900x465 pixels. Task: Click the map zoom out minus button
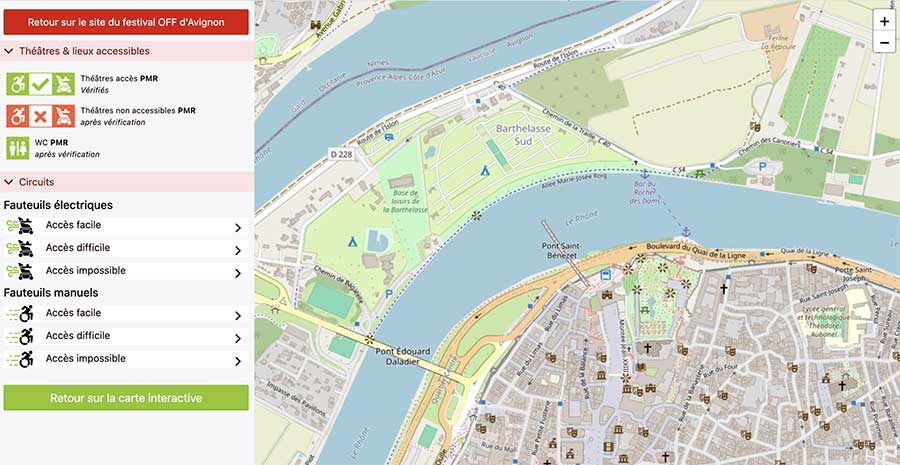[883, 43]
